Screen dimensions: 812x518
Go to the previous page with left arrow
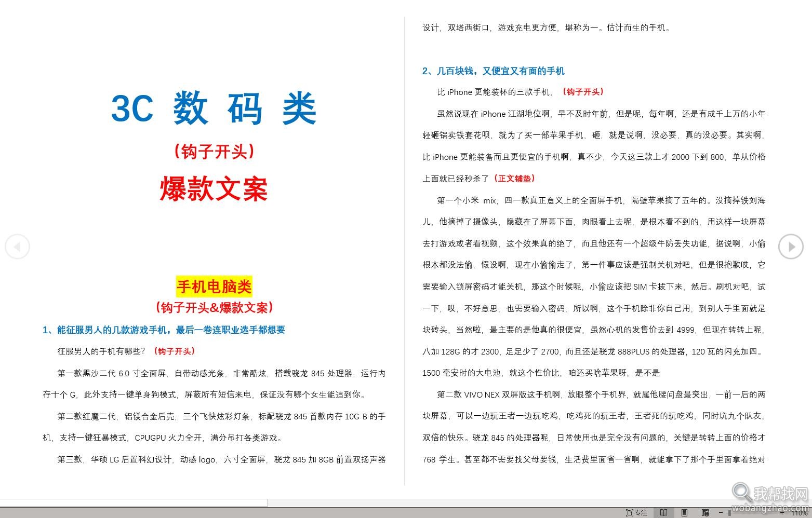point(17,246)
